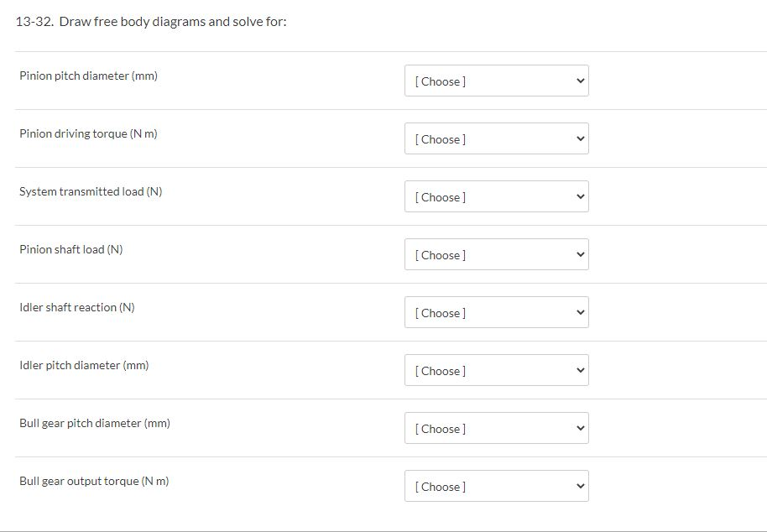Open the Pinion shaft load dropdown

pyautogui.click(x=497, y=254)
